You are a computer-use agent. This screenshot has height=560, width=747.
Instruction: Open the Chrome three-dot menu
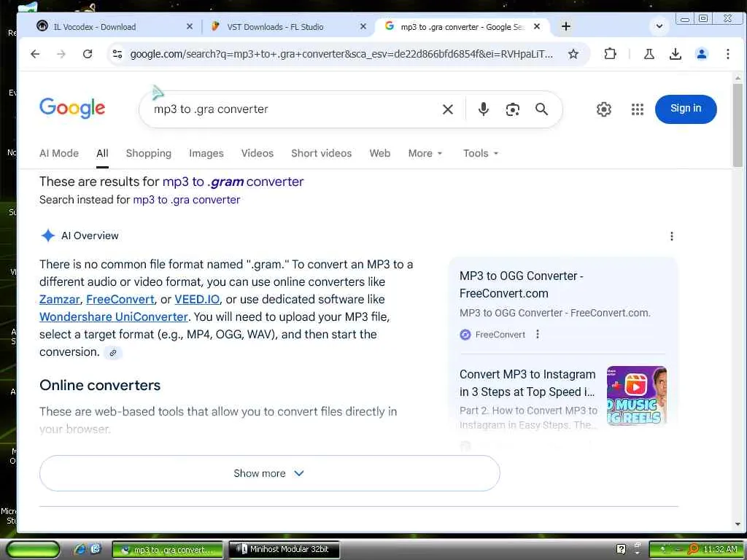[x=727, y=54]
